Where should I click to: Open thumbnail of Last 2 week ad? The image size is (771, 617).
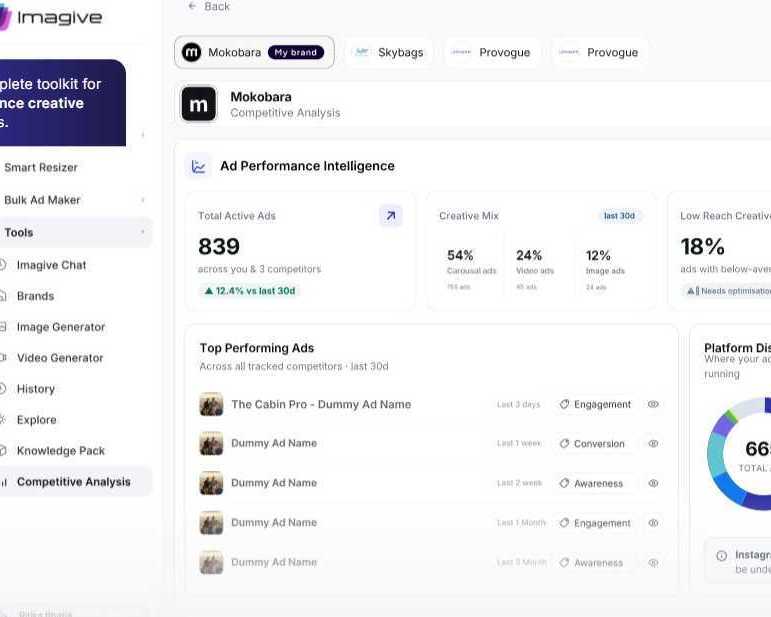pyautogui.click(x=211, y=483)
